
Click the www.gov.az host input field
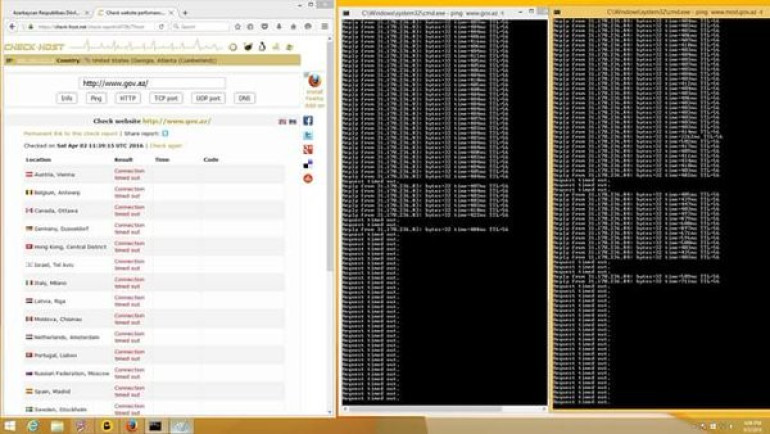[152, 83]
